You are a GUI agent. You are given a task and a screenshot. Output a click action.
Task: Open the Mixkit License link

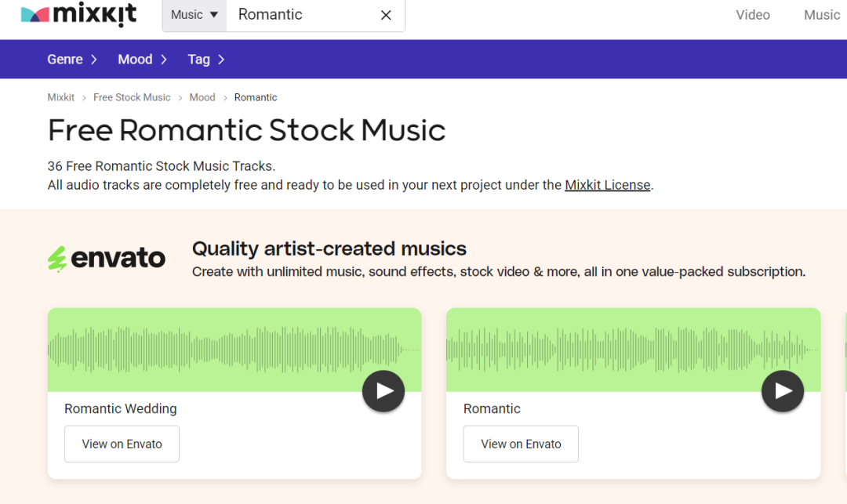pyautogui.click(x=608, y=185)
